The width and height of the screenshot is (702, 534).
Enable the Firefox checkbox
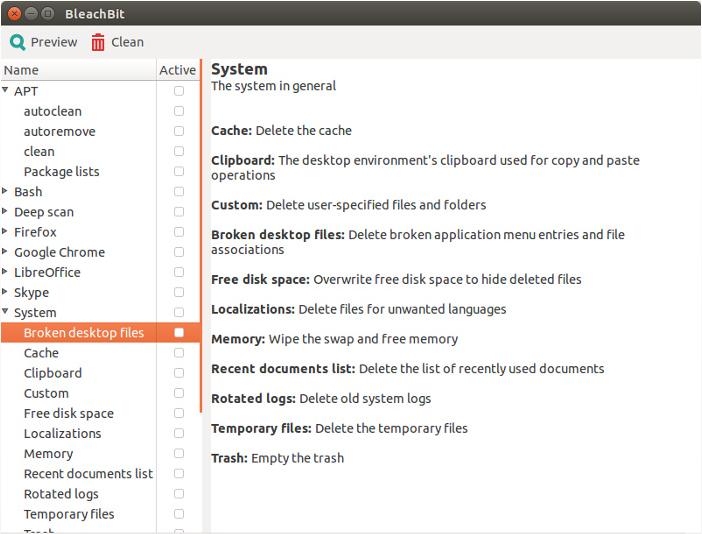pos(179,232)
